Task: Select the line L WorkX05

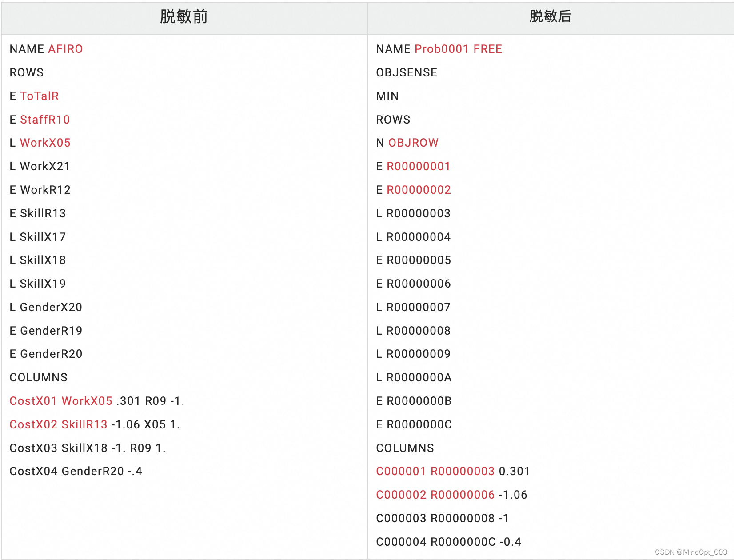Action: (x=40, y=143)
